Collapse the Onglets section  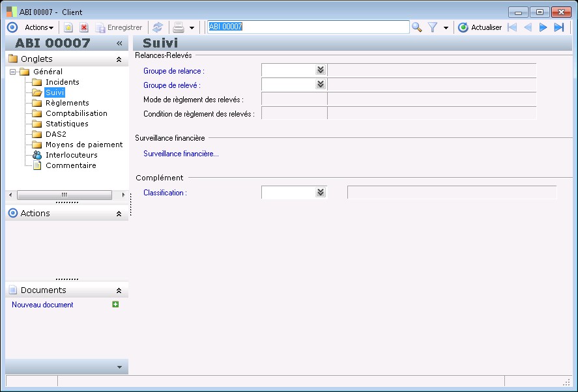(119, 59)
